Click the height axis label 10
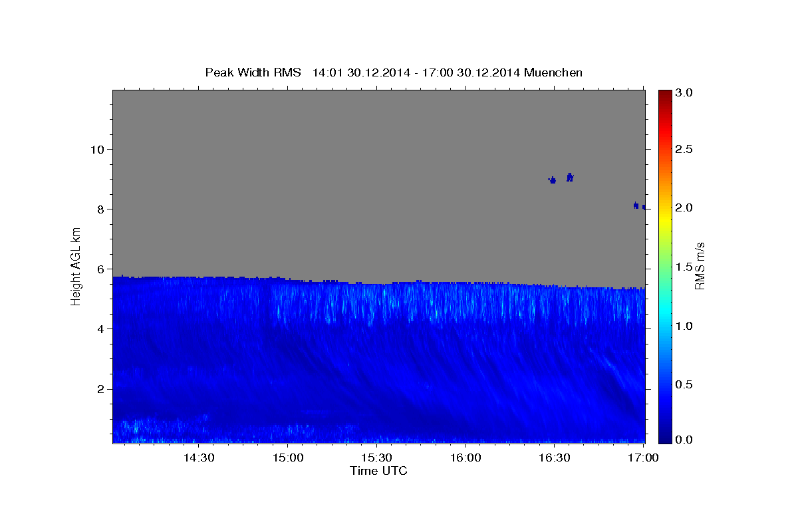 click(x=96, y=149)
